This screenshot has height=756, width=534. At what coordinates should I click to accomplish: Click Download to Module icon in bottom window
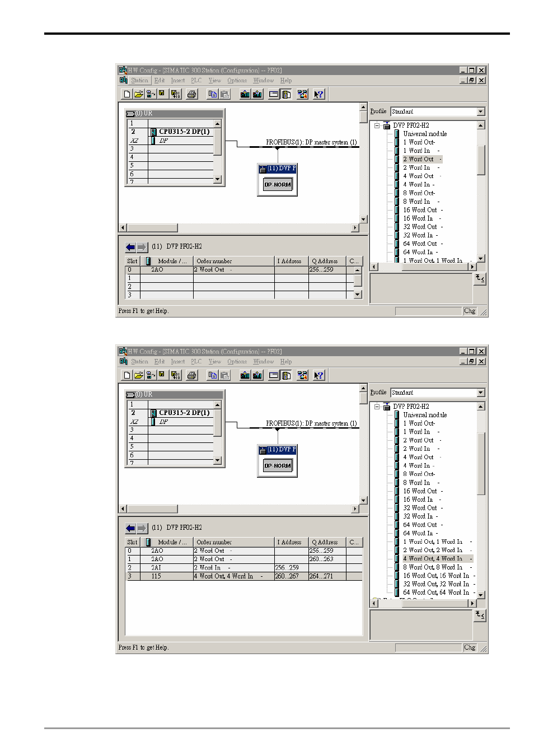pyautogui.click(x=245, y=375)
